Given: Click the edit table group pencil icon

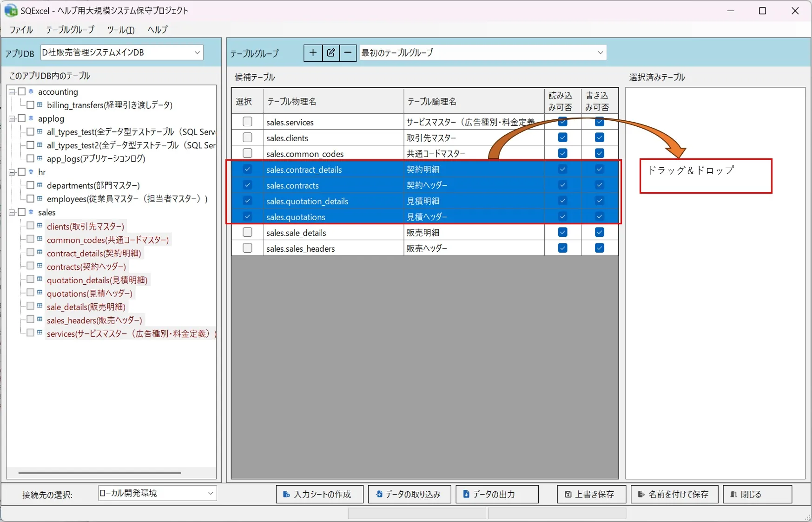Looking at the screenshot, I should pos(330,53).
